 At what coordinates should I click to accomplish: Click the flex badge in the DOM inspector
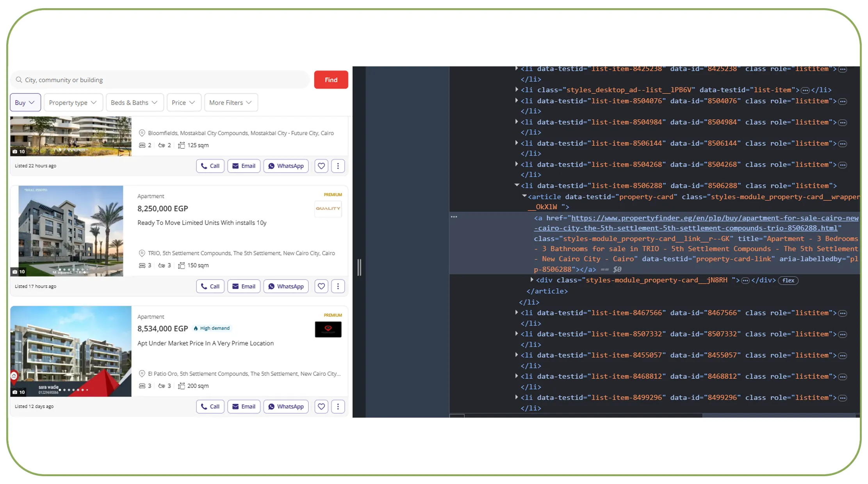pyautogui.click(x=788, y=280)
